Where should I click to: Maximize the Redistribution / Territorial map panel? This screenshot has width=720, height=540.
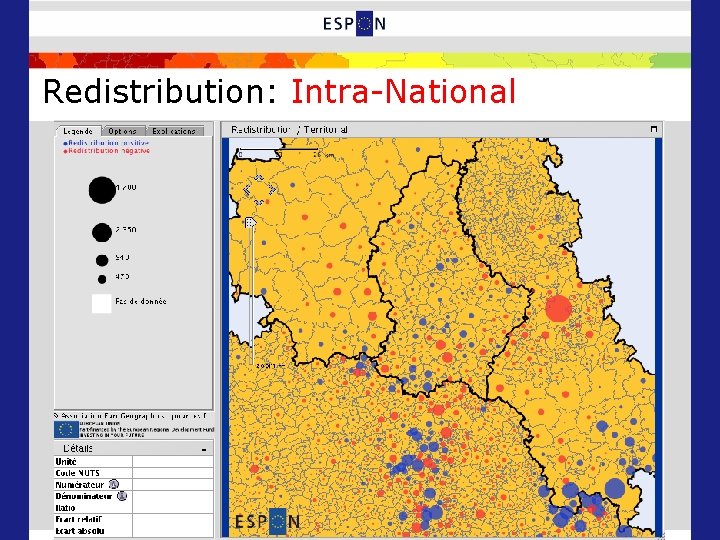[x=654, y=129]
